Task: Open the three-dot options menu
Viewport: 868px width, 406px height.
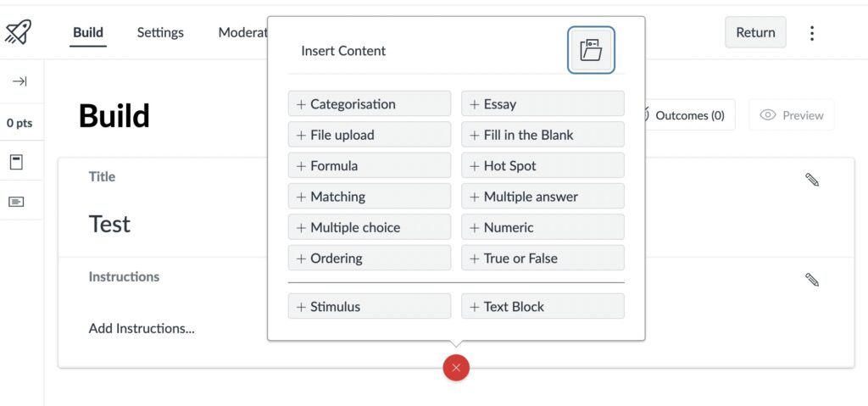Action: (x=812, y=33)
